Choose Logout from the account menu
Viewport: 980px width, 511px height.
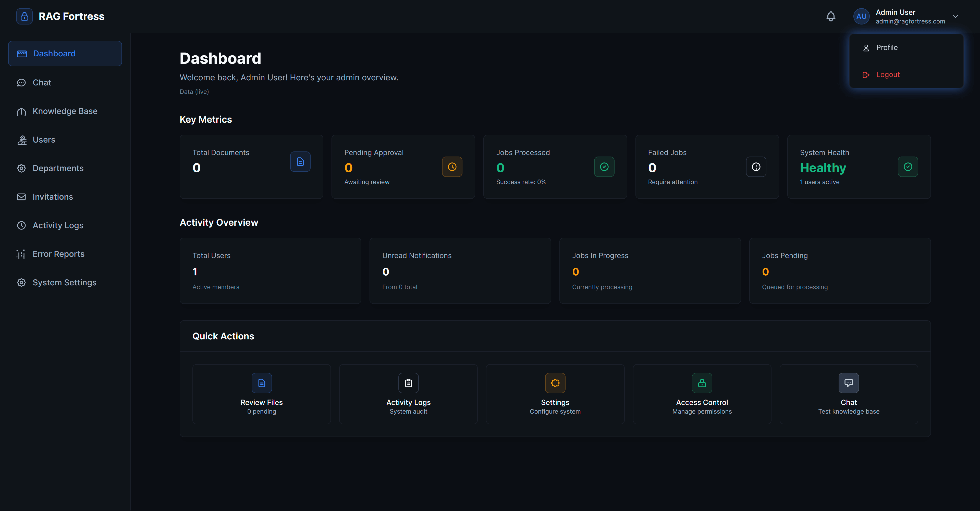[888, 74]
